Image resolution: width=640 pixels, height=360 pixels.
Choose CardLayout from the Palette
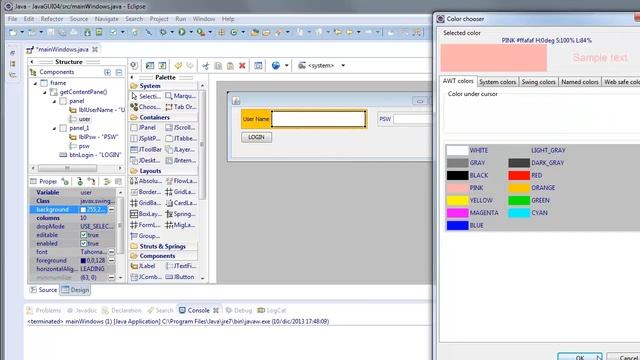click(x=181, y=203)
